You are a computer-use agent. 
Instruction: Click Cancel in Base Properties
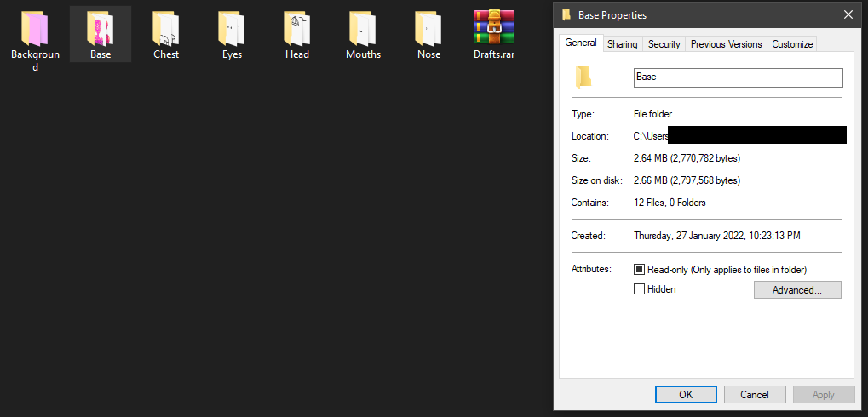coord(755,394)
